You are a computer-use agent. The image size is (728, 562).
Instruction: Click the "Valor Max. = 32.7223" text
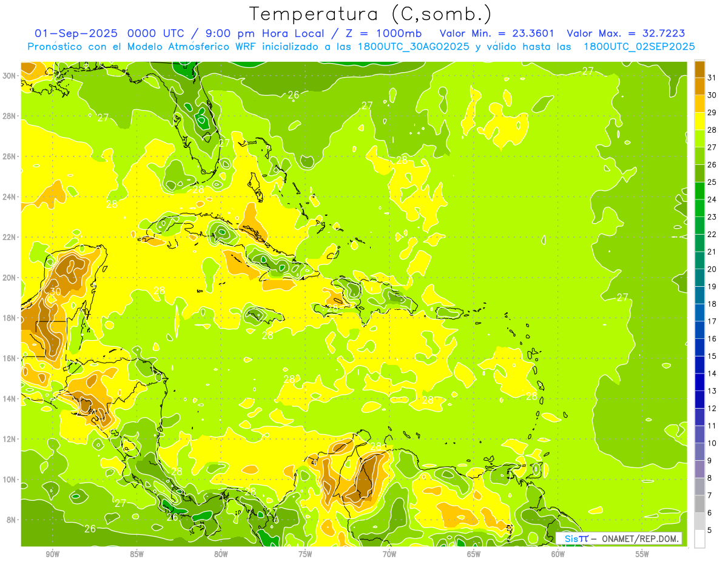click(x=625, y=33)
